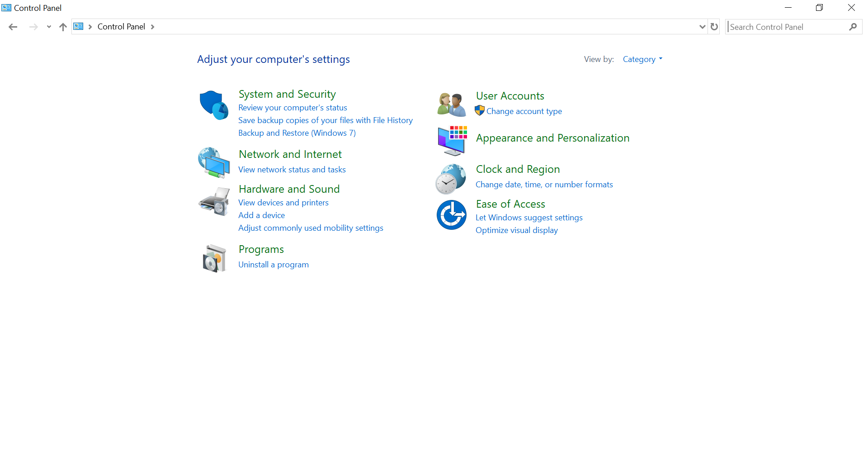This screenshot has width=868, height=461.
Task: Click the Hardware and Sound printer icon
Action: tap(214, 201)
